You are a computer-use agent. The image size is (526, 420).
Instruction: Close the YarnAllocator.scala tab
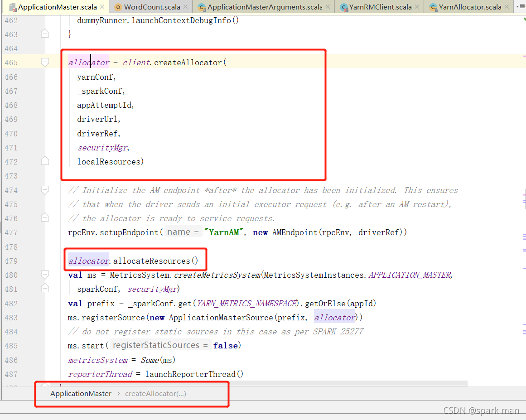(507, 7)
